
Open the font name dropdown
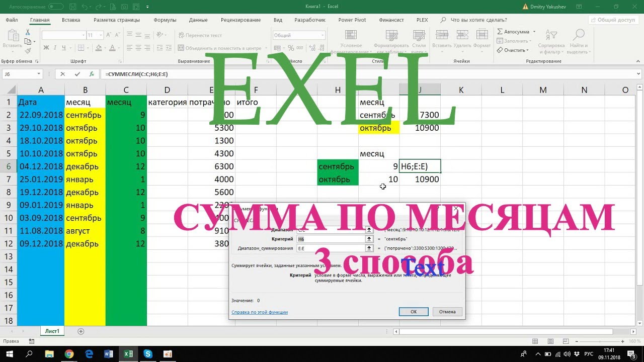83,35
